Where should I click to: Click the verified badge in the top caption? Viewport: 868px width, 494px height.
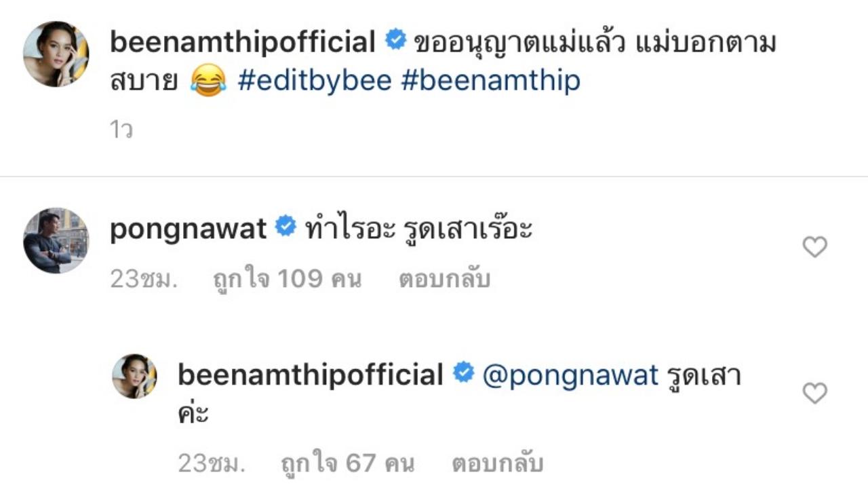(395, 41)
